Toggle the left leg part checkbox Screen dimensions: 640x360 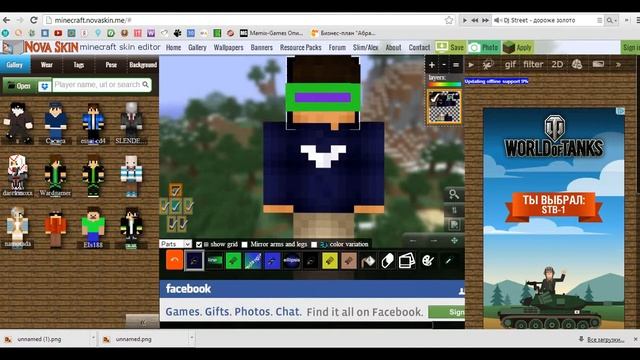click(172, 223)
